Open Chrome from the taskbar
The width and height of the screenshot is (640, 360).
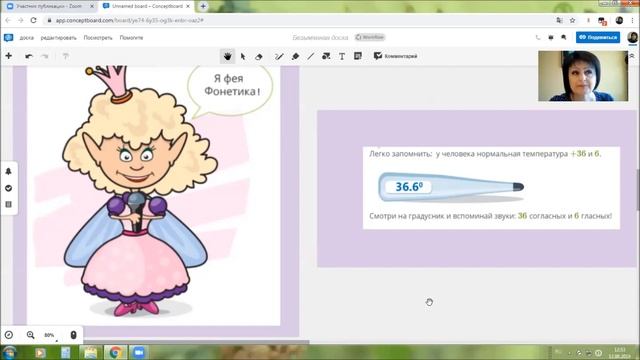[x=116, y=352]
